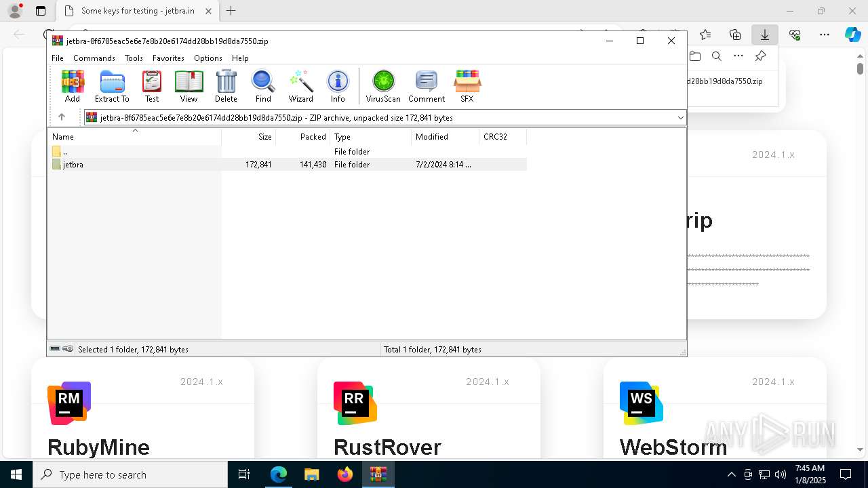Open Firefox from the taskbar
The height and width of the screenshot is (488, 868).
coord(345,474)
